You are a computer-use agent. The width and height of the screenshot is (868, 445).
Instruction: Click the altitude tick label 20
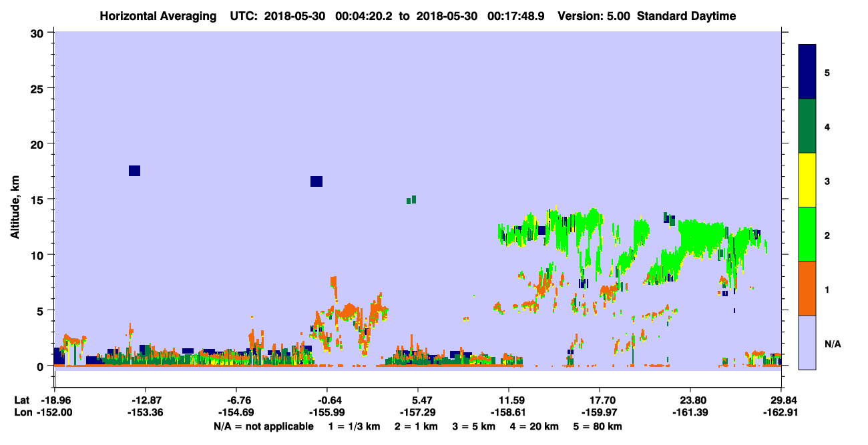(x=39, y=144)
